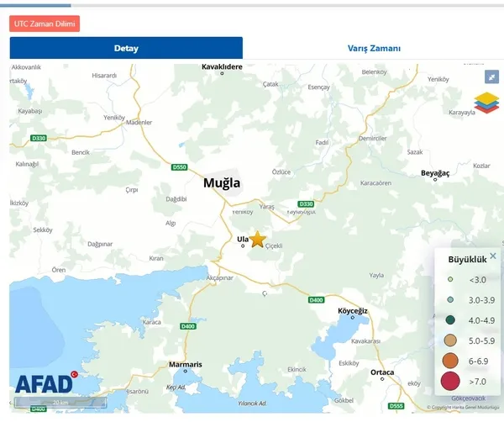Click the Kayabaşı village label
The image size is (504, 422).
30,111
